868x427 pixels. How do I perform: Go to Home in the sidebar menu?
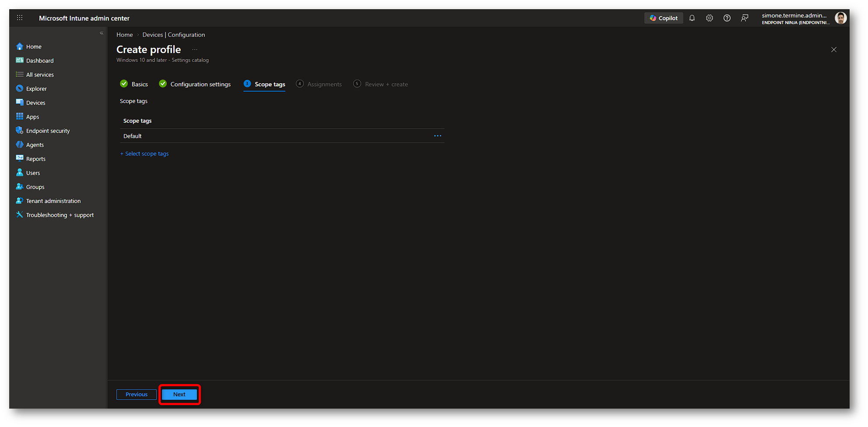tap(34, 47)
